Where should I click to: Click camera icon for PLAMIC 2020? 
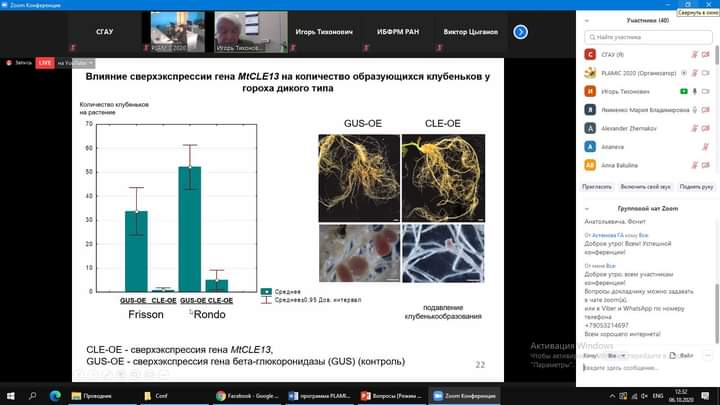click(706, 73)
